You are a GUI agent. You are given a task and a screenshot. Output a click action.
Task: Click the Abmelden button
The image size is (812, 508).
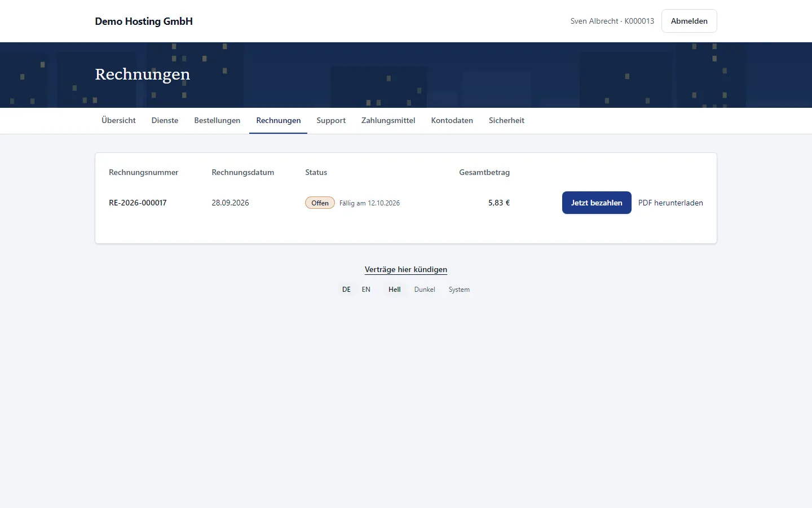[689, 21]
